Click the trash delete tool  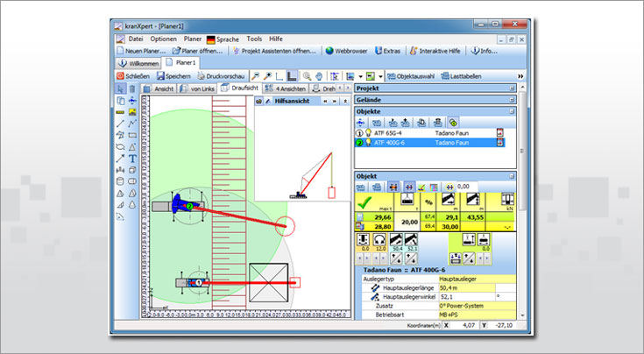click(x=131, y=88)
